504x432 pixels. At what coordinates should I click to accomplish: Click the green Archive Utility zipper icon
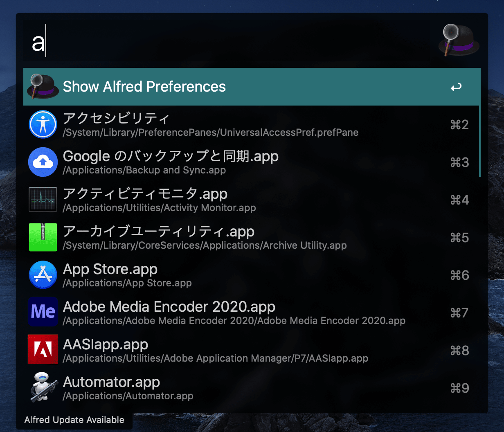(43, 237)
